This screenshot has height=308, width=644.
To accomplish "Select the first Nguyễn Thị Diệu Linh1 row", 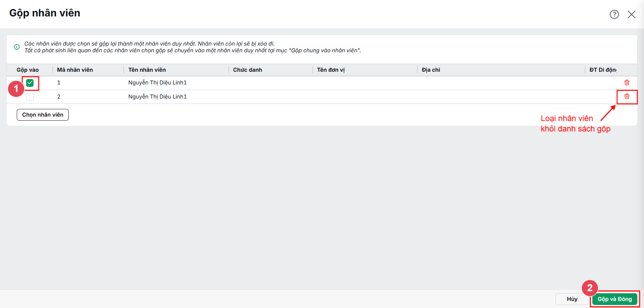I will coord(322,83).
